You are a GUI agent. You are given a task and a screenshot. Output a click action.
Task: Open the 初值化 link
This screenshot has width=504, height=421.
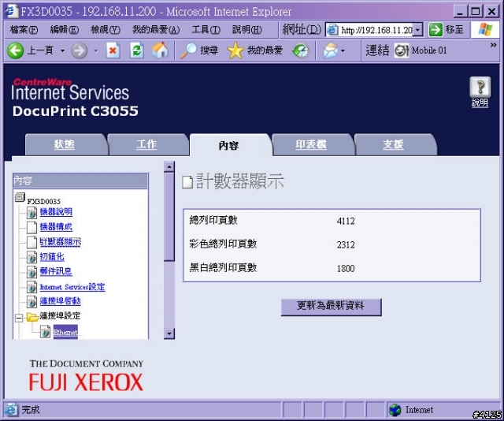(52, 256)
